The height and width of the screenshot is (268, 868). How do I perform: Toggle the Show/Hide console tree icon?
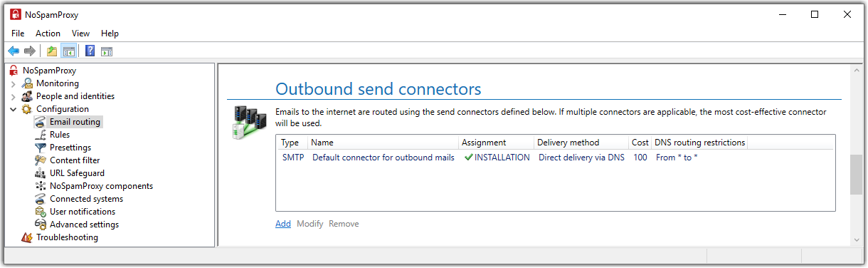point(69,51)
